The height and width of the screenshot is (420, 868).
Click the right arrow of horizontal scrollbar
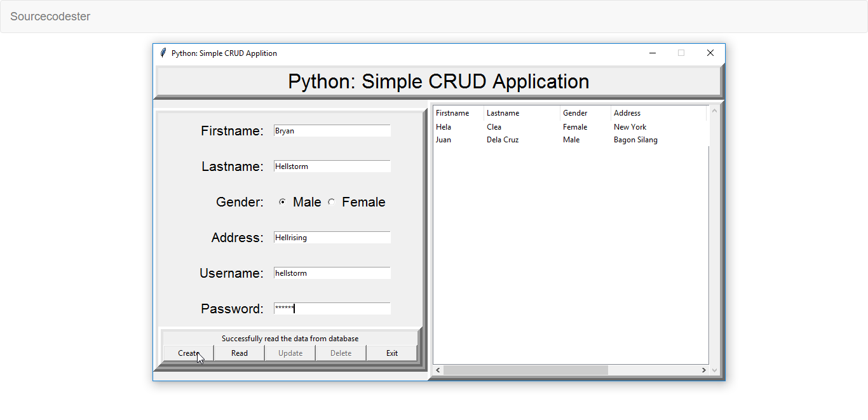coord(703,370)
